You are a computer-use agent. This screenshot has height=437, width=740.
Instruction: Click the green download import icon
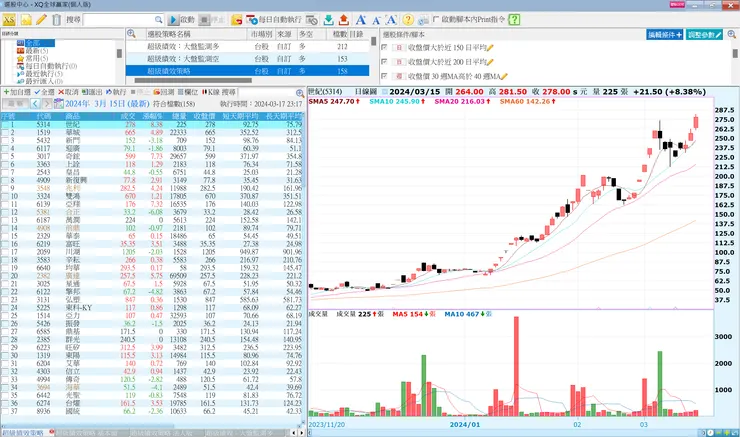coord(328,20)
